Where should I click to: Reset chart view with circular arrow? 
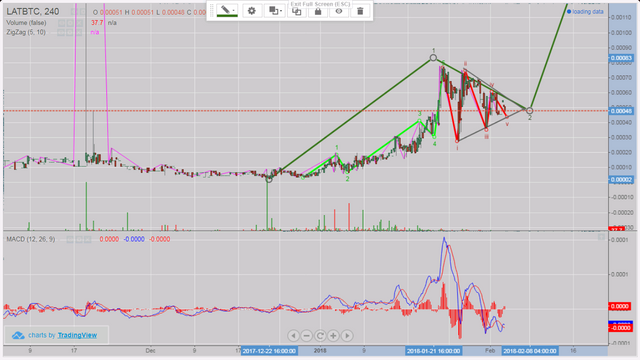click(x=320, y=336)
